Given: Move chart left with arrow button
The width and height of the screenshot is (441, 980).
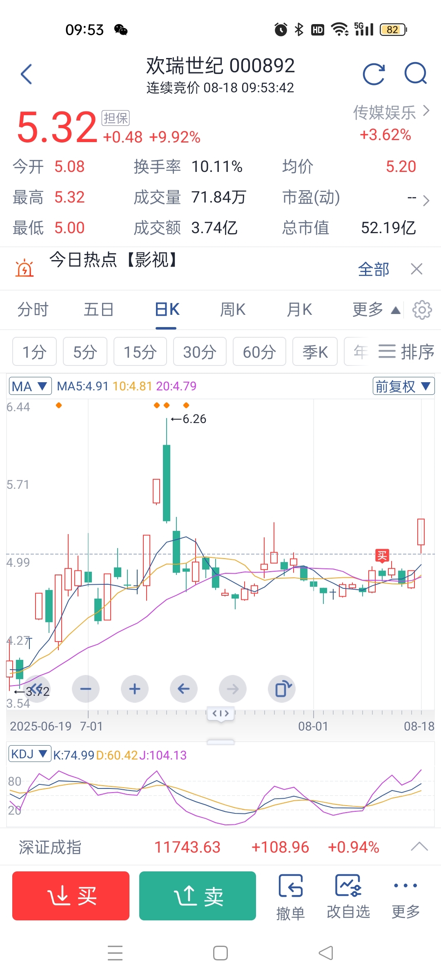Looking at the screenshot, I should pyautogui.click(x=184, y=689).
